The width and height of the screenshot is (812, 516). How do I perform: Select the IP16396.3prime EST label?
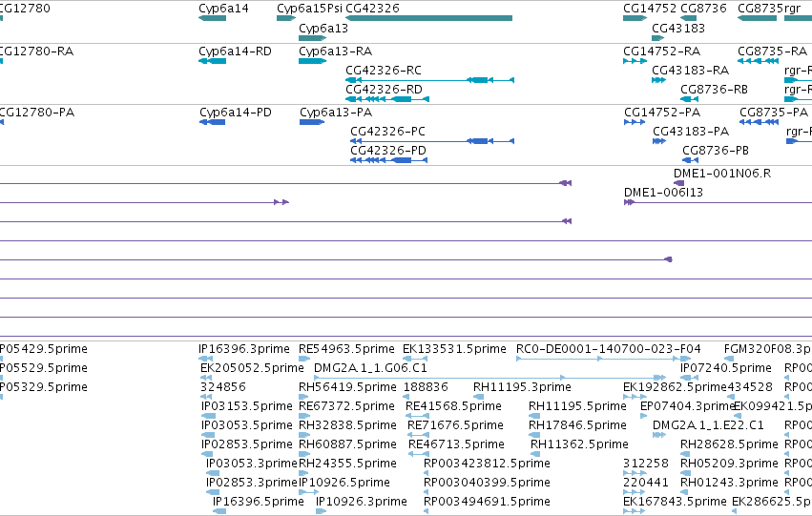244,349
